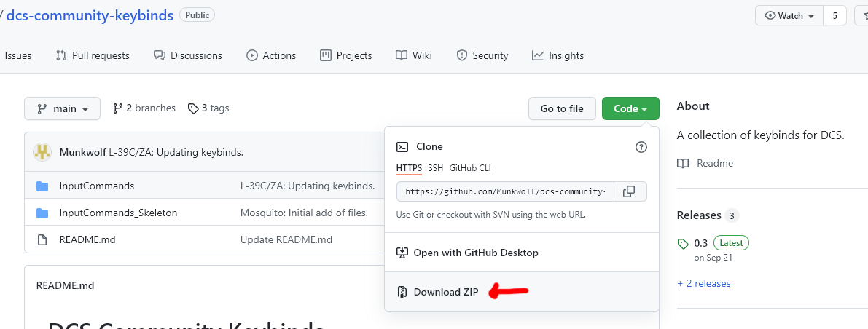Toggle the green Code dropdown button

tap(630, 108)
